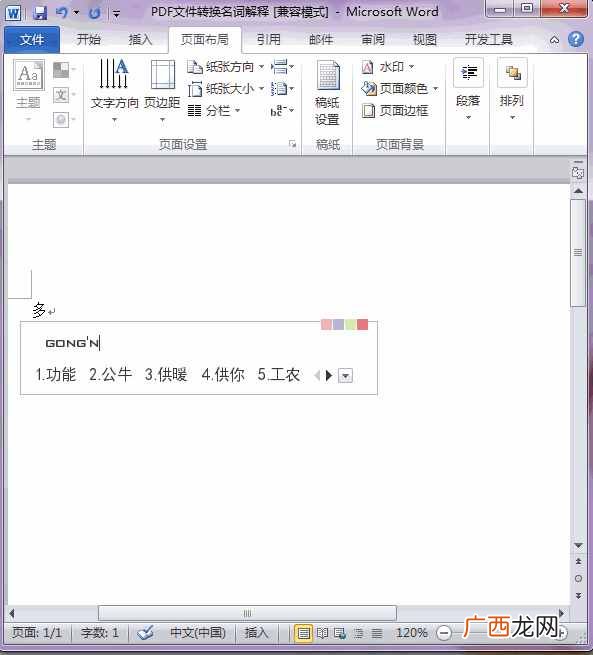The width and height of the screenshot is (593, 655).
Task: Open the 主题 themes gallery button
Action: click(28, 90)
